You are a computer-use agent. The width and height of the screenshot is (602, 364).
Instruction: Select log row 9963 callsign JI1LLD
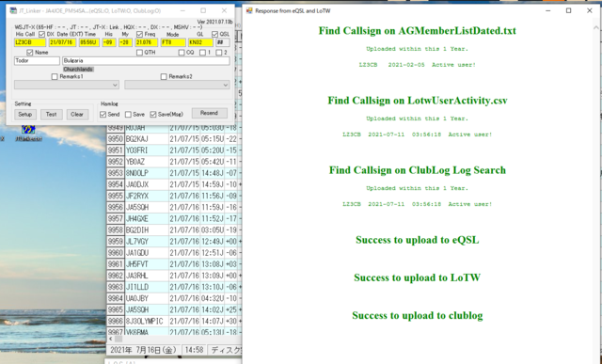pyautogui.click(x=147, y=287)
